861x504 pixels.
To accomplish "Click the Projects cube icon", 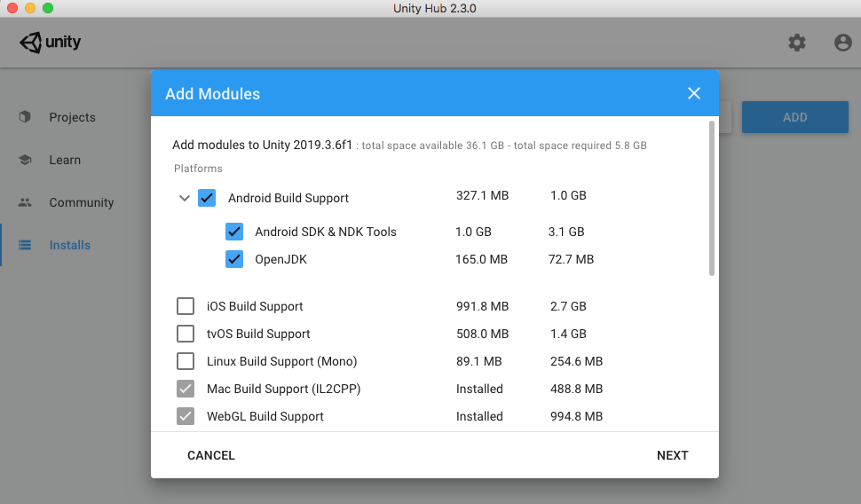I will pyautogui.click(x=25, y=117).
